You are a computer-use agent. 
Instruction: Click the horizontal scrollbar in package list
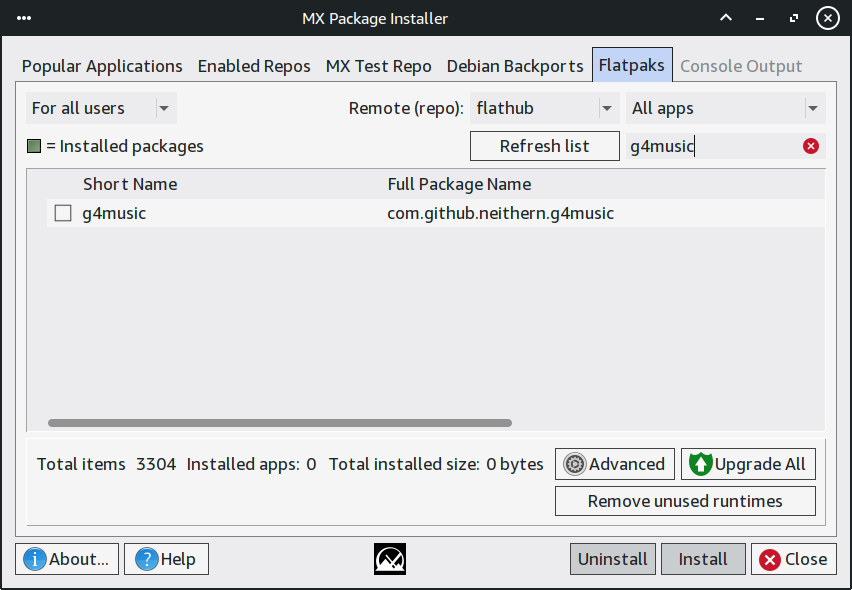coord(280,423)
